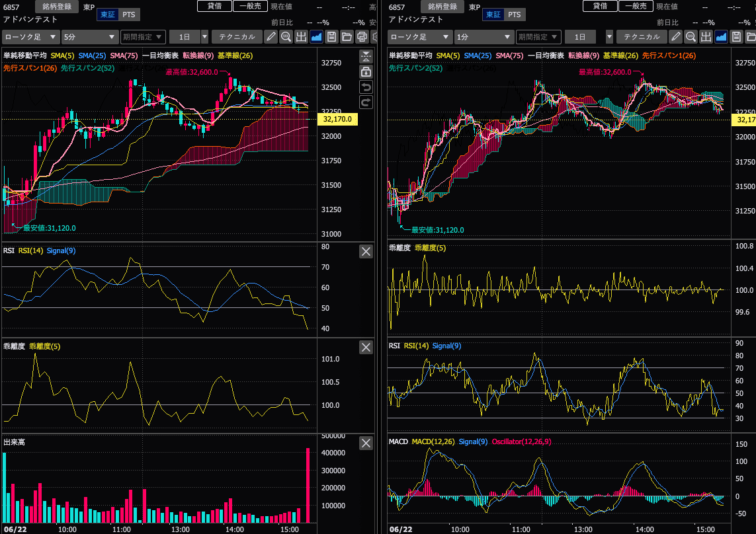Viewport: 756px width, 534px height.
Task: Click the lock icon beside left price chart
Action: point(366,72)
